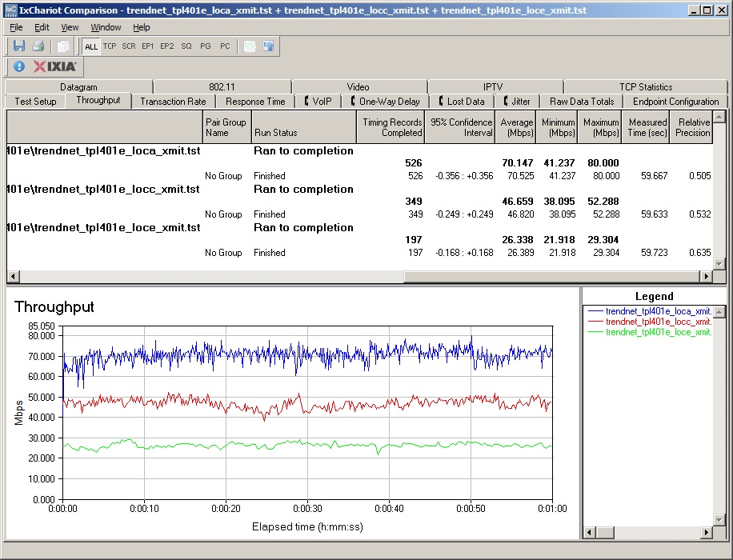Click the results table scroll-up arrow

click(x=719, y=116)
